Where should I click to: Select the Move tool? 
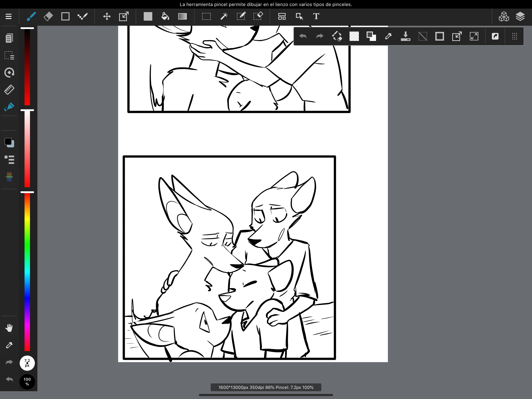(x=107, y=16)
